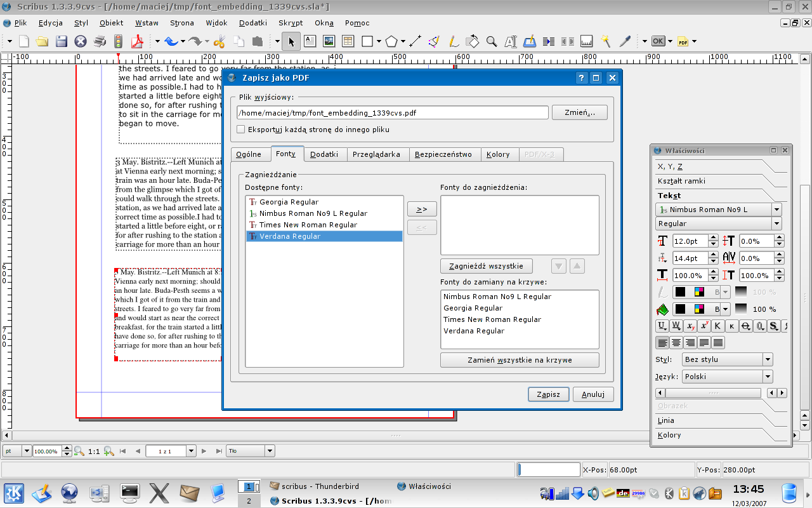812x508 pixels.
Task: Select the Insert Text Frame tool
Action: click(310, 42)
